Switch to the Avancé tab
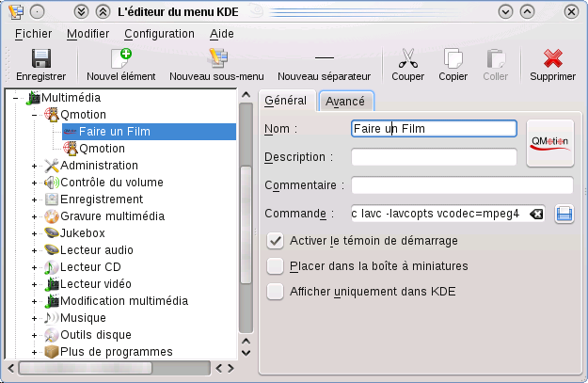 [x=345, y=101]
